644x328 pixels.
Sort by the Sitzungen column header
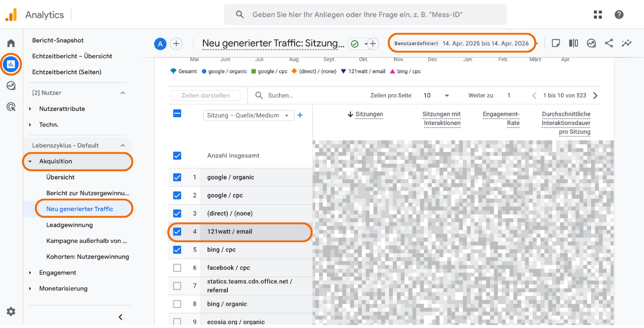tap(369, 114)
